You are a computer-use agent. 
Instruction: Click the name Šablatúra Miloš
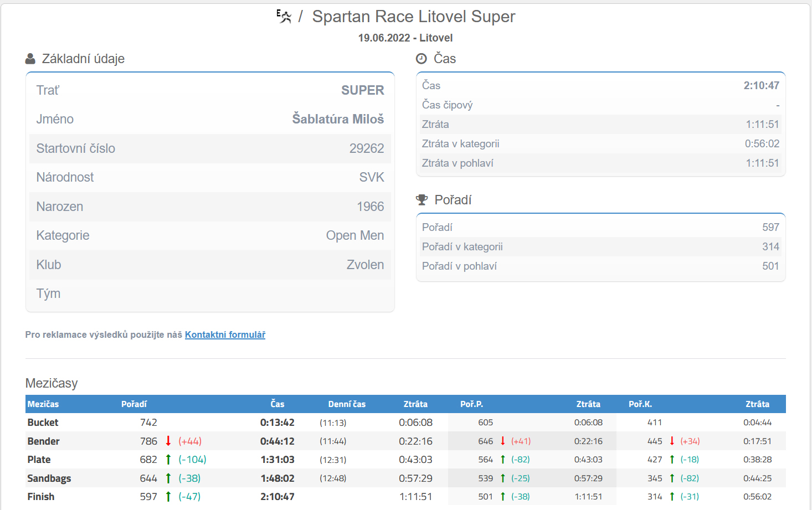coord(338,119)
